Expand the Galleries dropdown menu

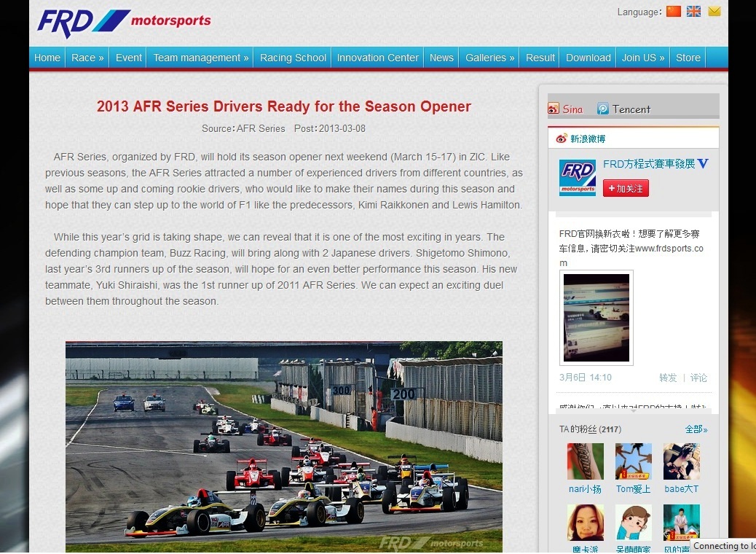pos(489,58)
